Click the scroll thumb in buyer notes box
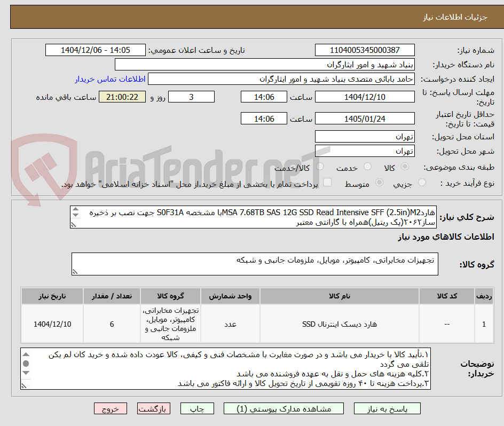Screen dimensions: 504x426 click(26, 364)
